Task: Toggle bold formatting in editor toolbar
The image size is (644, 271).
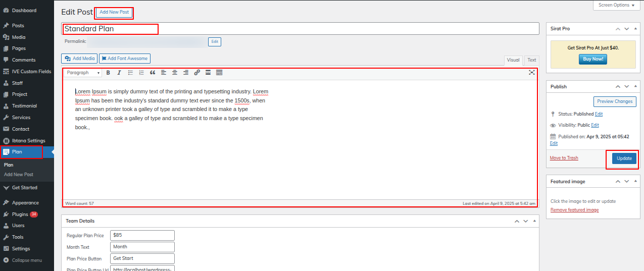Action: 108,73
